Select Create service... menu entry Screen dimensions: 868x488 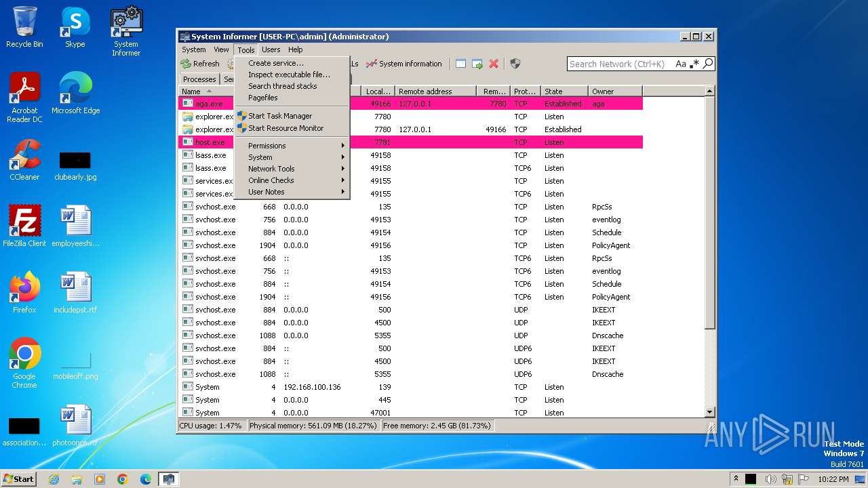292,63
